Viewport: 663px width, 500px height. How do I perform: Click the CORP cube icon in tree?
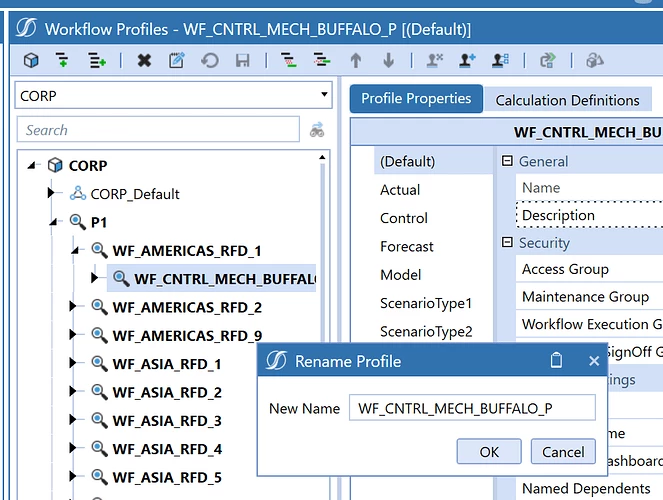click(55, 165)
